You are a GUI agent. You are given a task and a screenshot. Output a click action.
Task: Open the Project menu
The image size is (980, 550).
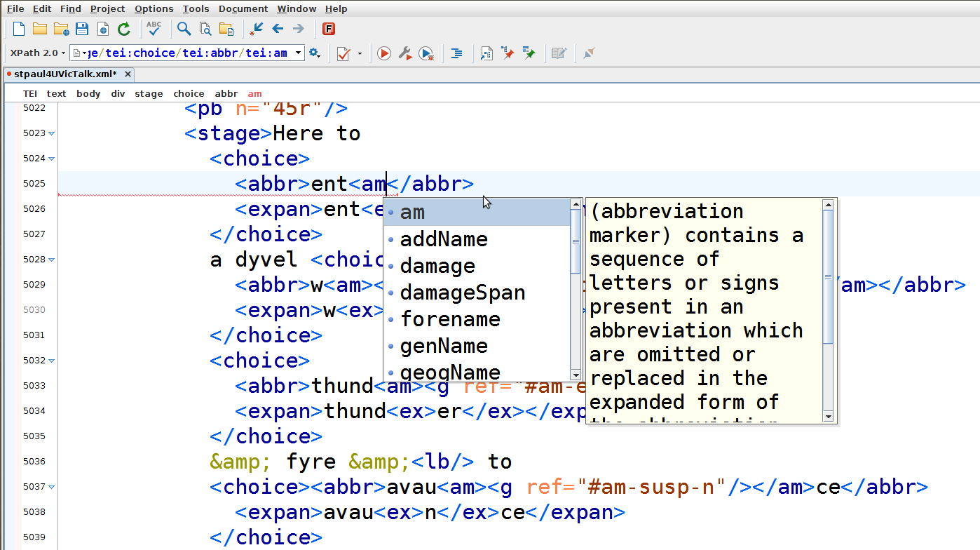pyautogui.click(x=107, y=8)
